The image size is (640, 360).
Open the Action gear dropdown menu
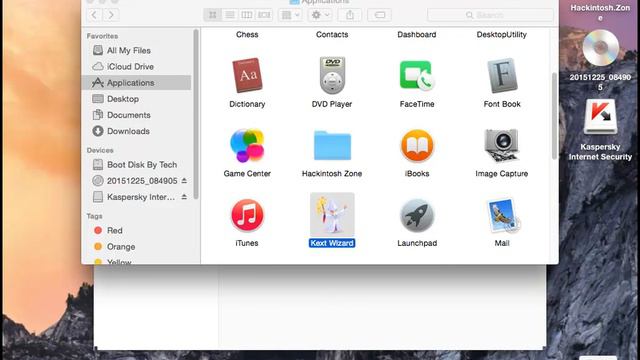coord(320,15)
